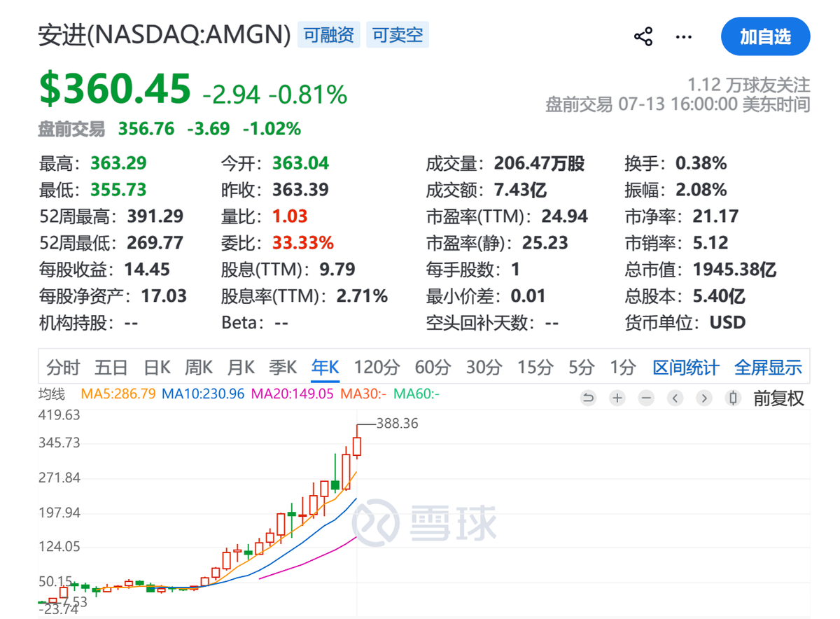Switch to the 1分 interval
This screenshot has height=619, width=840.
point(623,367)
